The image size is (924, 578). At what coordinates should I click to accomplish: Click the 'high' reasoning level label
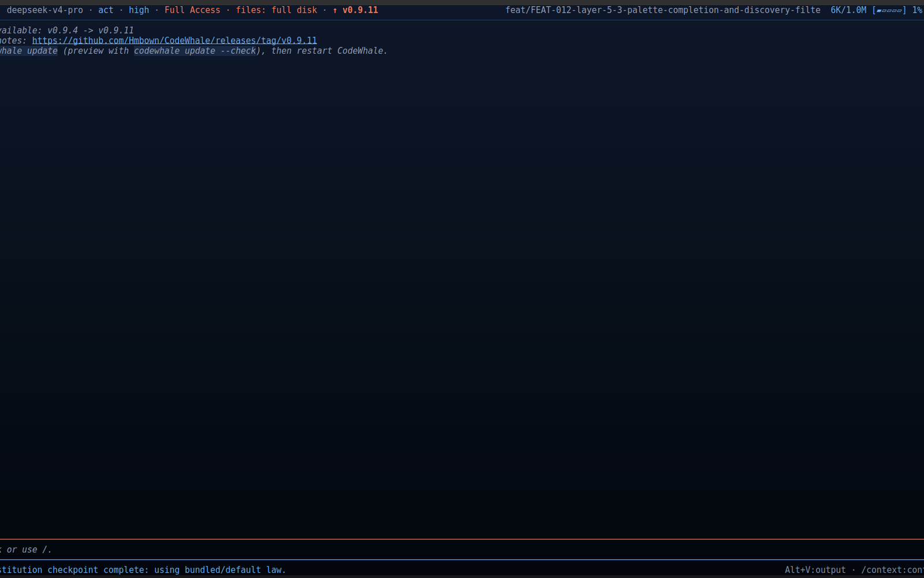point(139,10)
